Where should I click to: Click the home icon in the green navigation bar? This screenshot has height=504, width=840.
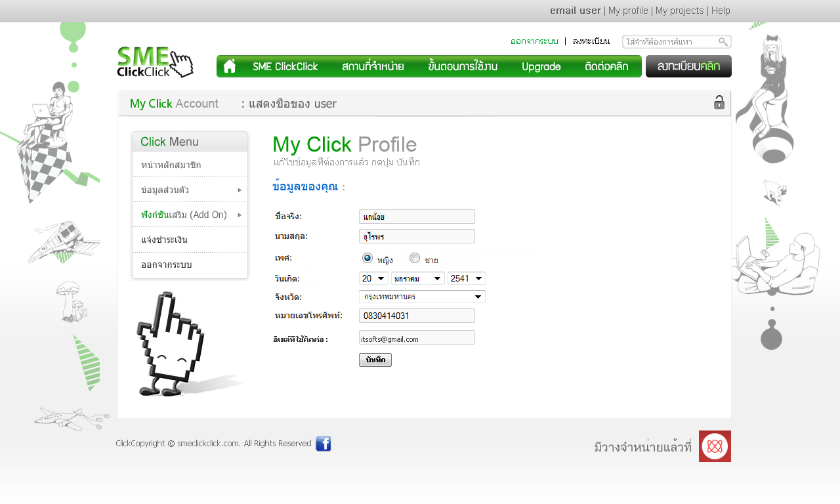229,66
